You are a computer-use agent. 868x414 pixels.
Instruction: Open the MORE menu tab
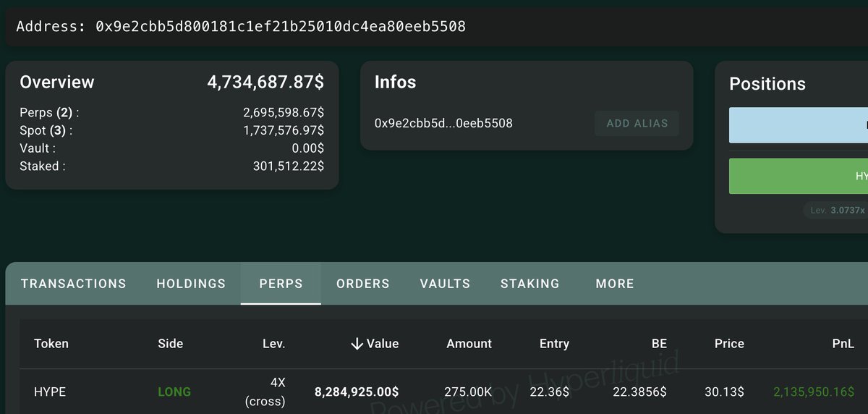[x=615, y=284]
